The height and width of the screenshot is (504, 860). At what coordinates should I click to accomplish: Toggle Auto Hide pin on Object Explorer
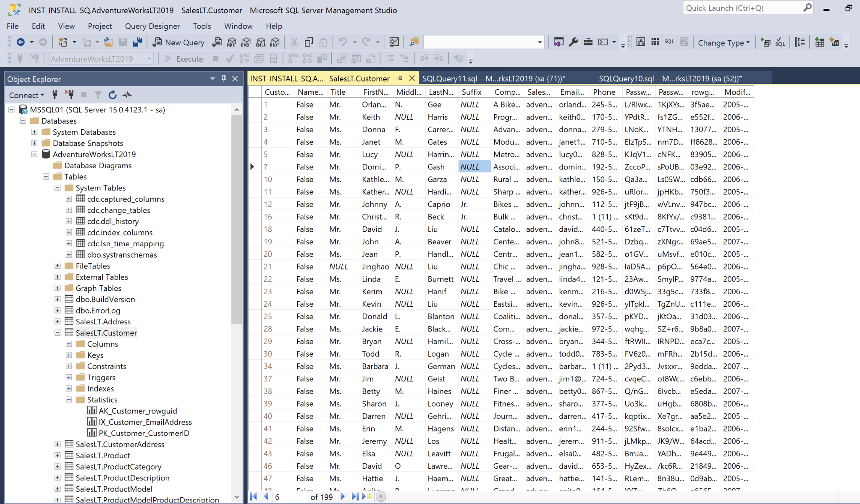(224, 78)
